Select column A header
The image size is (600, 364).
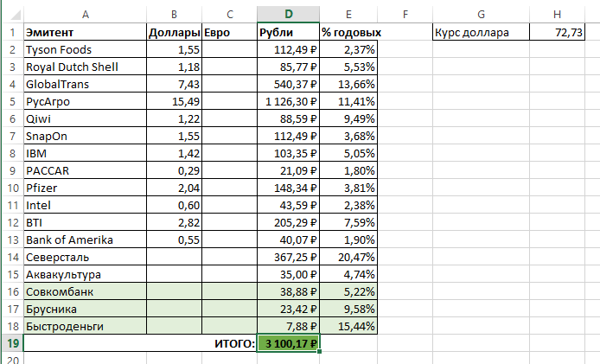85,15
